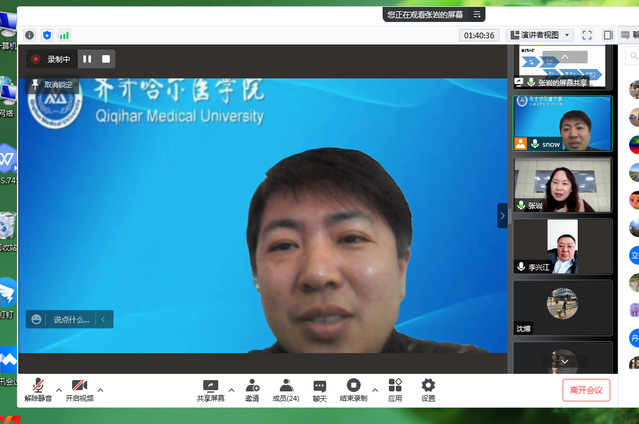Collapse the participant video sidebar arrow
This screenshot has height=424, width=639.
(503, 215)
